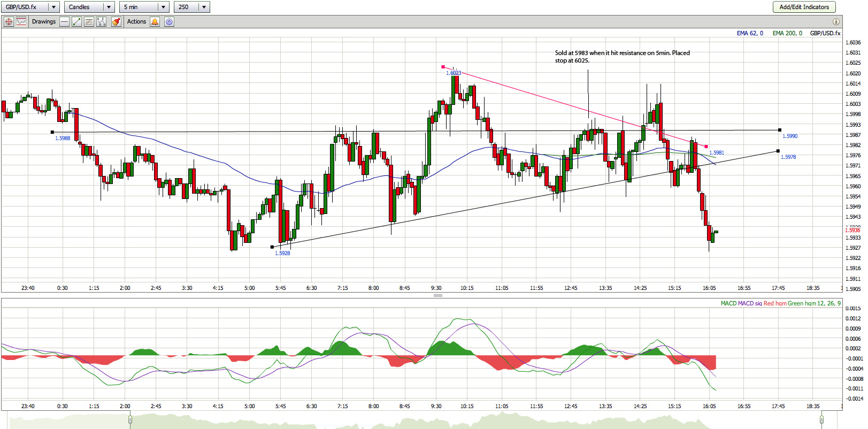The width and height of the screenshot is (868, 429).
Task: Click the chart info icon
Action: coord(836,22)
